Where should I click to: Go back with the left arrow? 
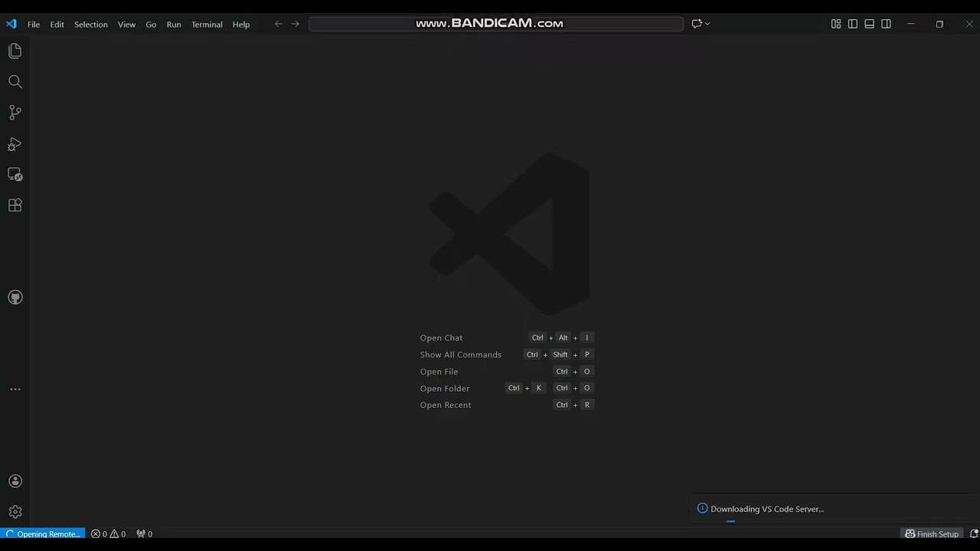coord(279,24)
